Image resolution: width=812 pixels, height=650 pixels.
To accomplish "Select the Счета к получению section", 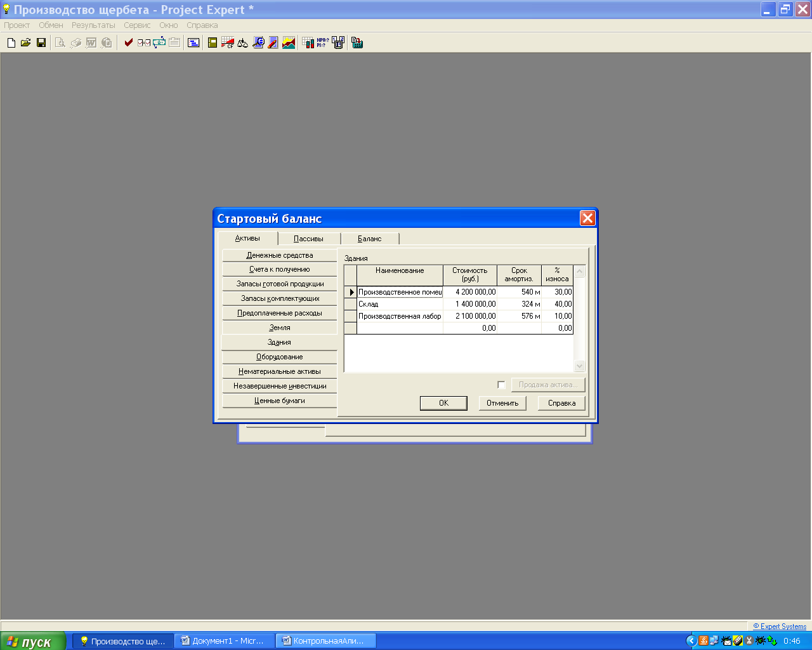I will pos(280,269).
